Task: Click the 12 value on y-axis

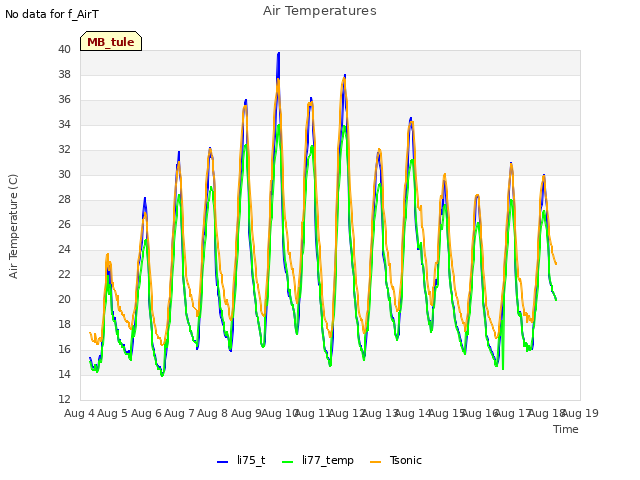Action: point(64,399)
